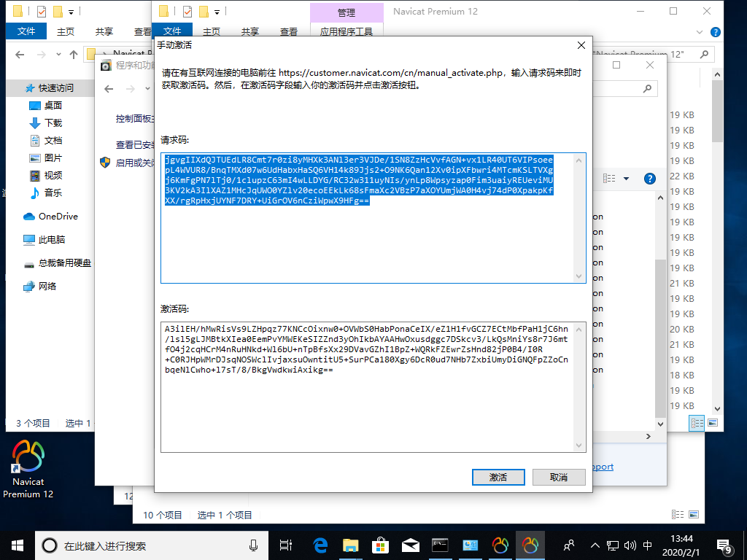Click Explorer back arrow in left window
Screen dimensions: 747x560
(x=20, y=55)
